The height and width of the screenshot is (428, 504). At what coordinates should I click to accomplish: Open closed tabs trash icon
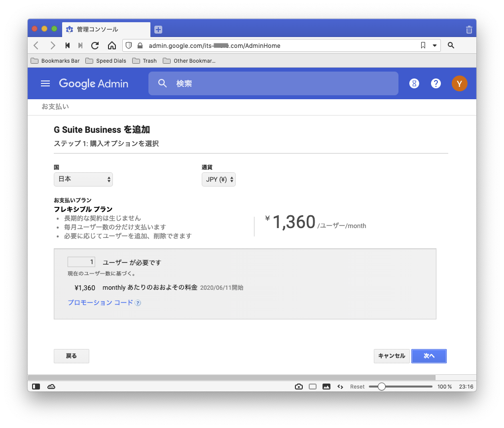tap(469, 30)
